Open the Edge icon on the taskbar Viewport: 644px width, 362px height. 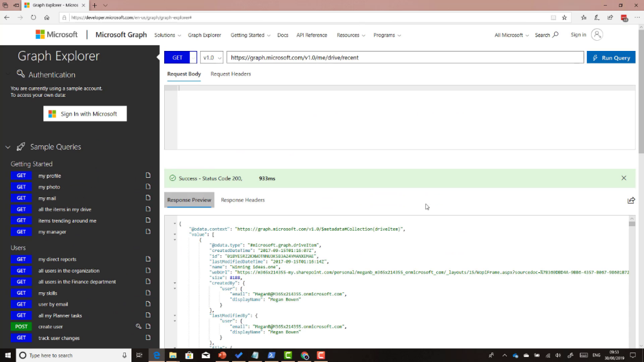157,356
